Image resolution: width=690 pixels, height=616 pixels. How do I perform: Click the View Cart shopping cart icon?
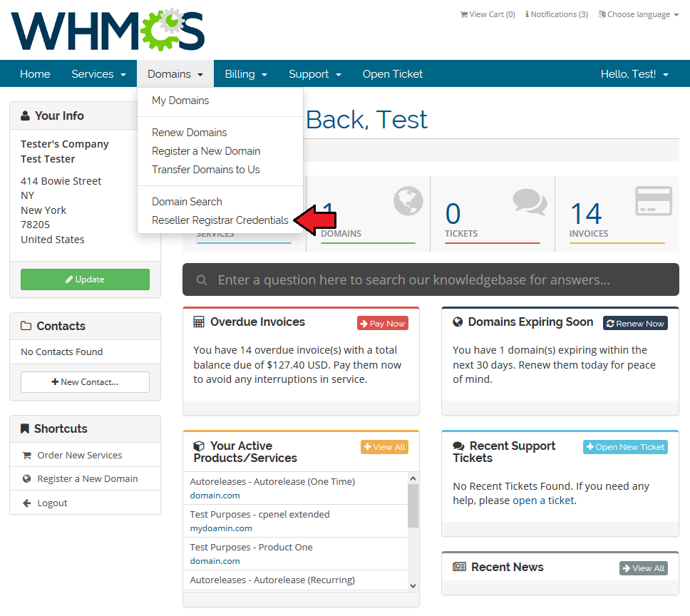point(464,14)
